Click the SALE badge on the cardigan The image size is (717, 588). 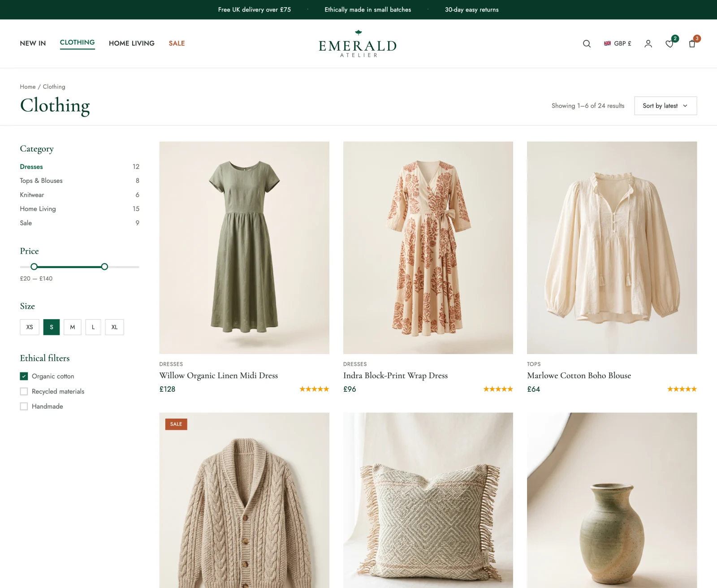click(176, 424)
